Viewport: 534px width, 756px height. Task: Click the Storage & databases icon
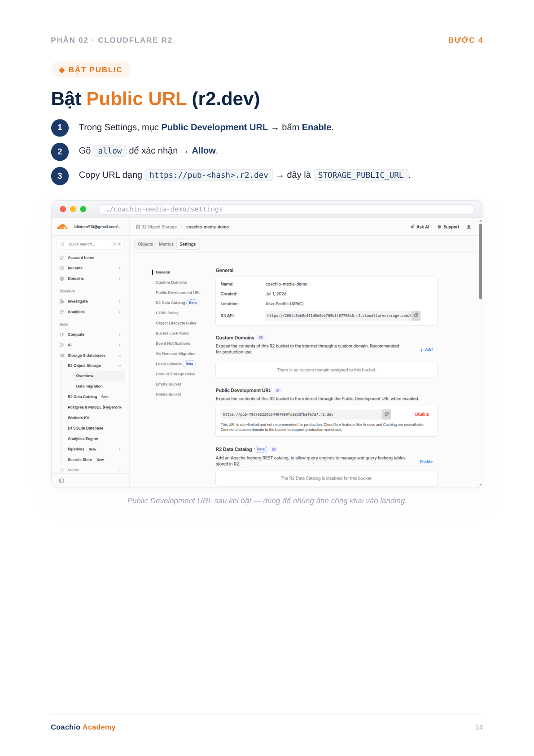62,356
